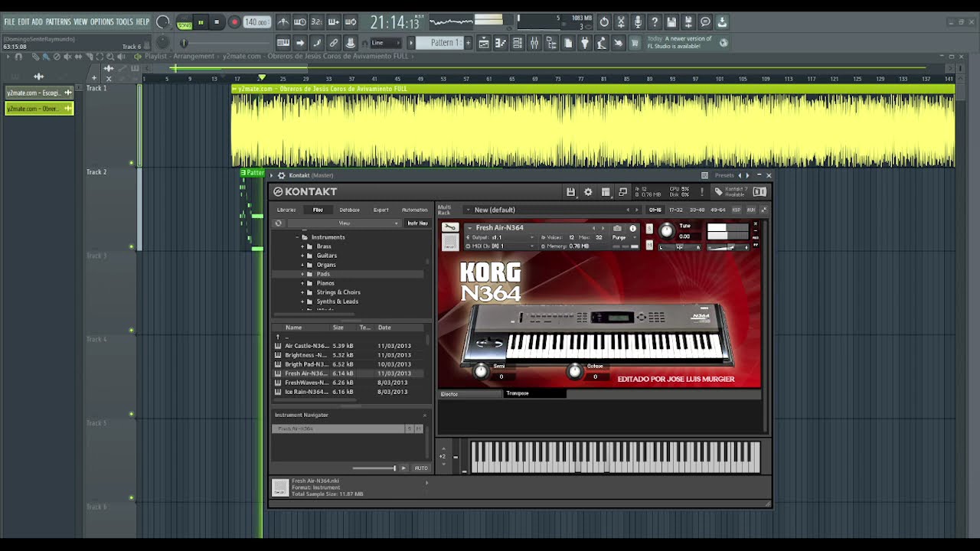Click the AUTO preview button
This screenshot has height=551, width=980.
(x=421, y=468)
